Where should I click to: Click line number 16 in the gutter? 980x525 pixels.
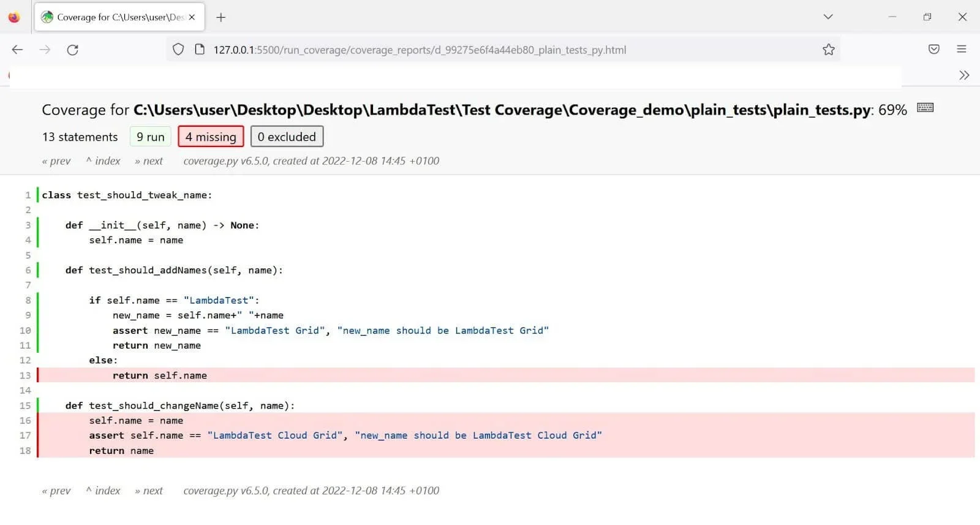click(x=25, y=421)
